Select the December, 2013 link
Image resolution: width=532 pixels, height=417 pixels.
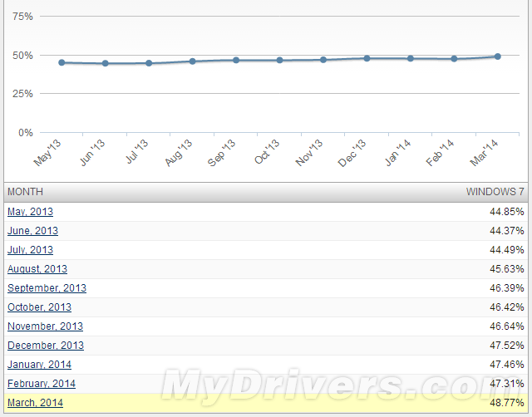click(x=46, y=346)
